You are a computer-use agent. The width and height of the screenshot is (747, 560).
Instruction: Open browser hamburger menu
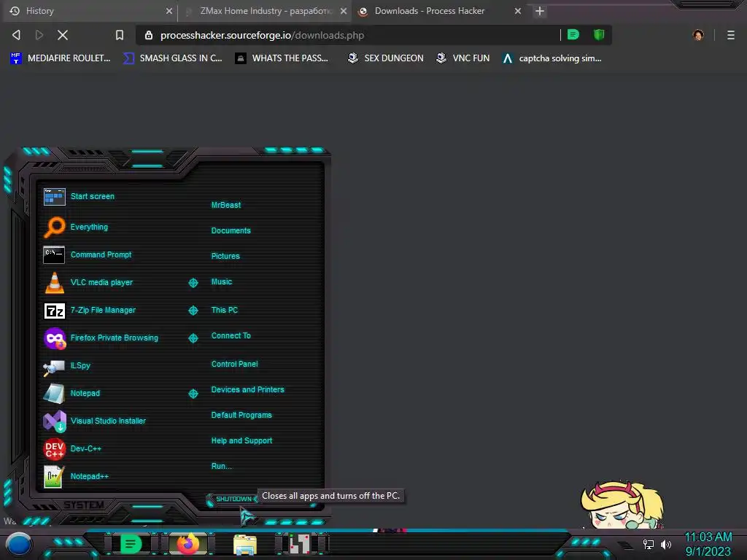tap(731, 35)
